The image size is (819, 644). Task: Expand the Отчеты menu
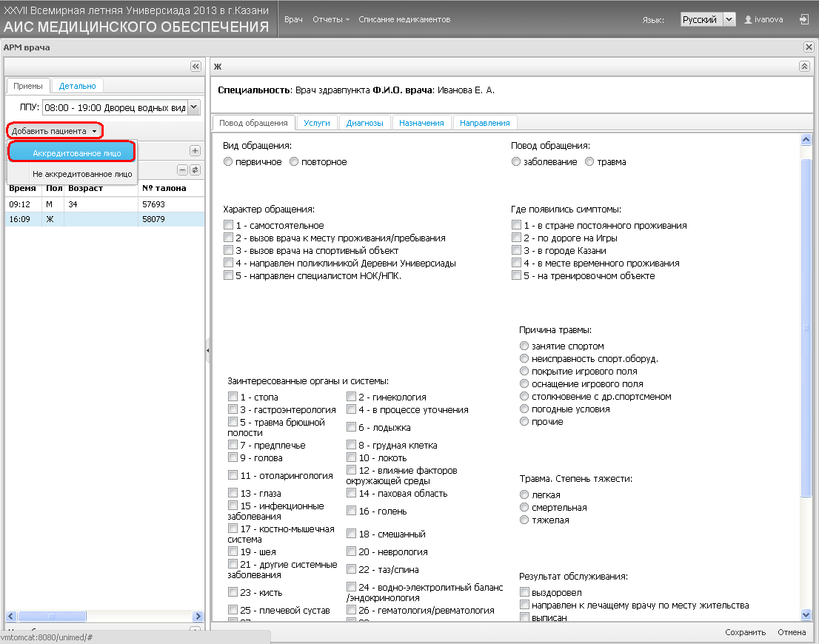click(x=330, y=19)
